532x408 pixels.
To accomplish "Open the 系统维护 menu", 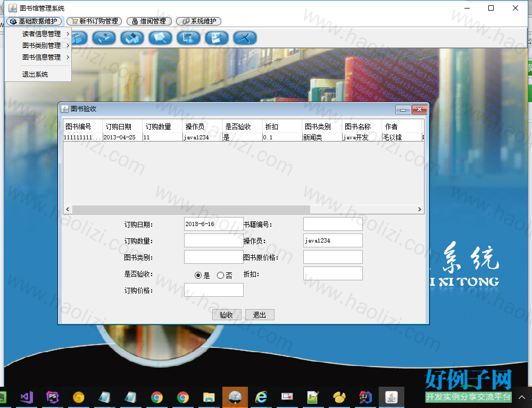I will [x=198, y=21].
